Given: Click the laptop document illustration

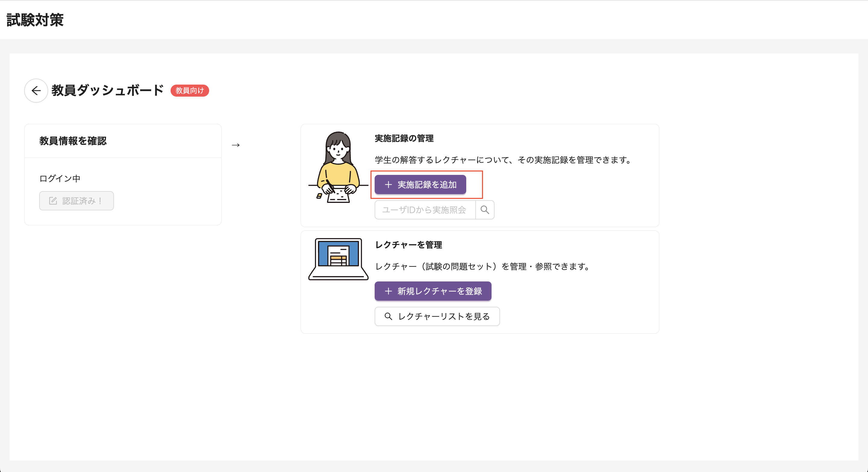Looking at the screenshot, I should tap(338, 259).
